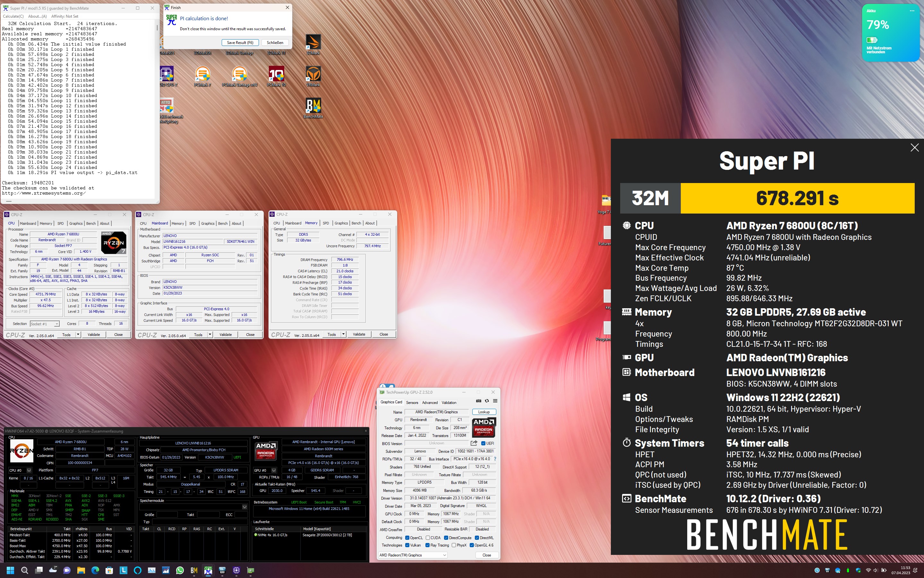Open the Alexa taskbar icon
The width and height of the screenshot is (924, 578).
click(137, 570)
